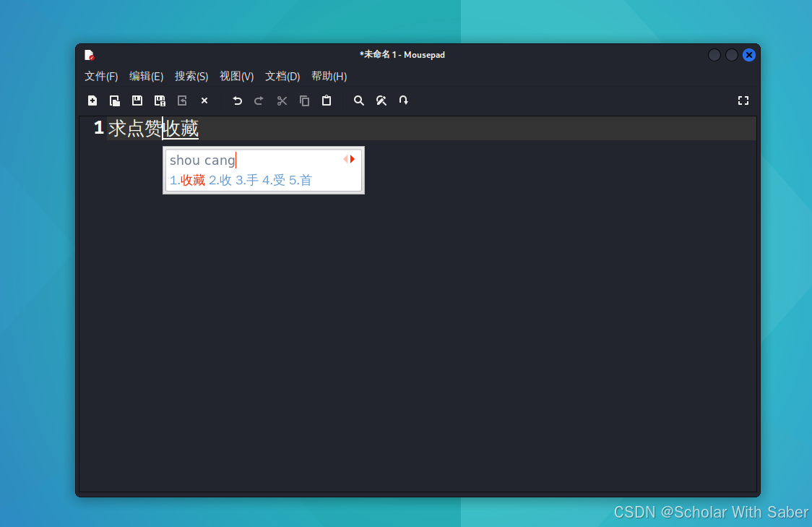
Task: Place the cursor in the text 求点赞
Action: (134, 128)
